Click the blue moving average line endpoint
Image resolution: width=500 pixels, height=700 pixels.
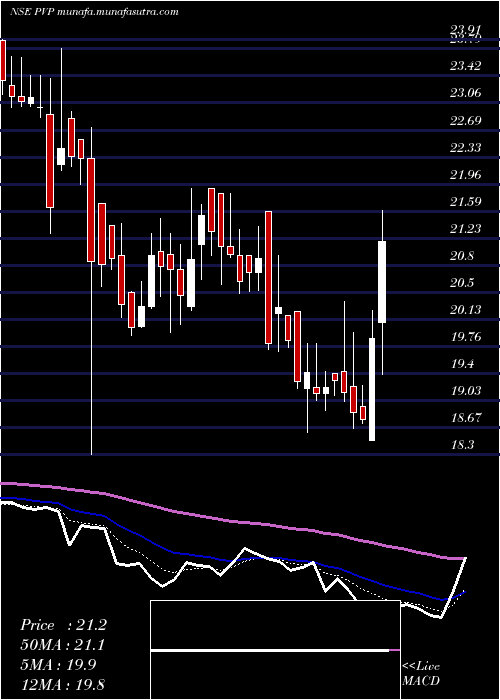(465, 591)
